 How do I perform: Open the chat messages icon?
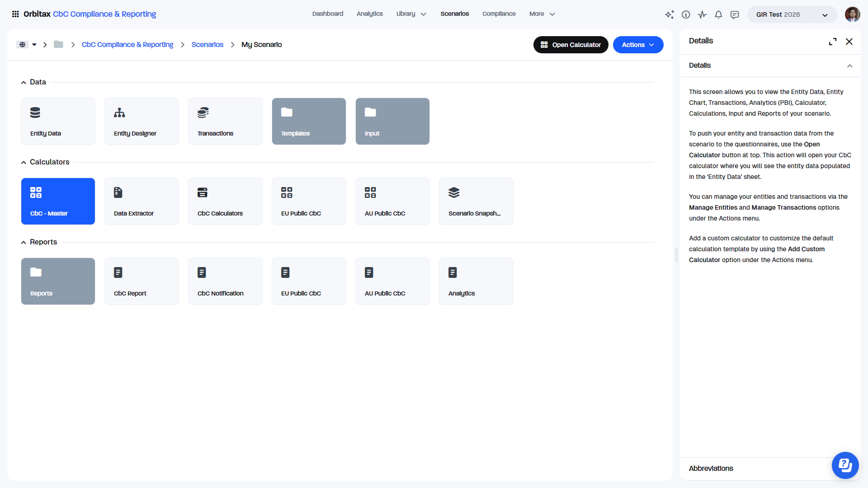[x=735, y=14]
